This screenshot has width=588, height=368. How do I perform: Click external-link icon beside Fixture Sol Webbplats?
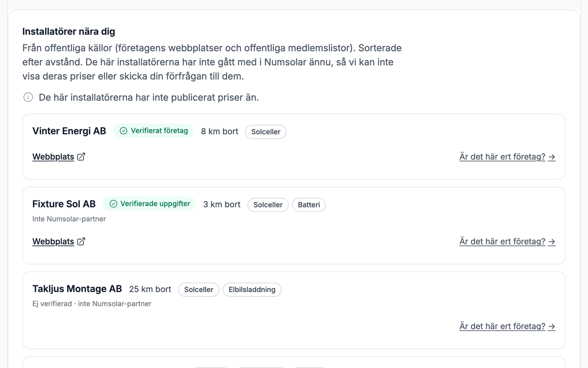click(81, 241)
